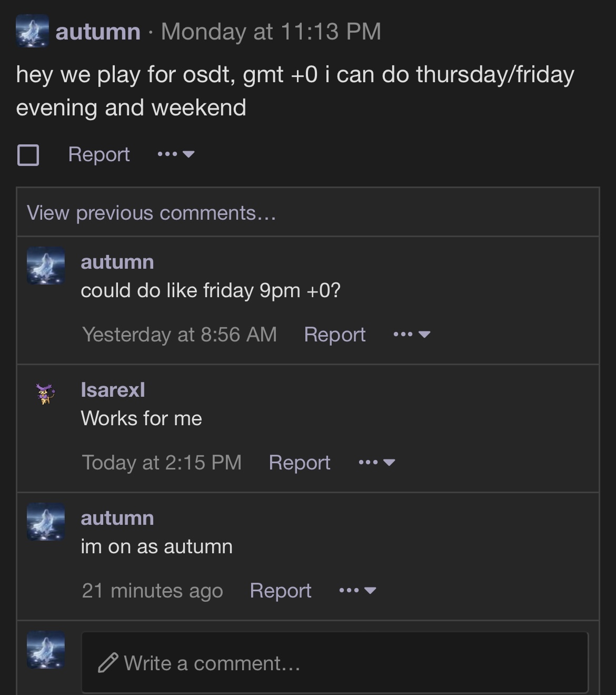Click the "Monday at 11:13 PM" post timestamp
Screen dimensions: 616x695
[271, 32]
